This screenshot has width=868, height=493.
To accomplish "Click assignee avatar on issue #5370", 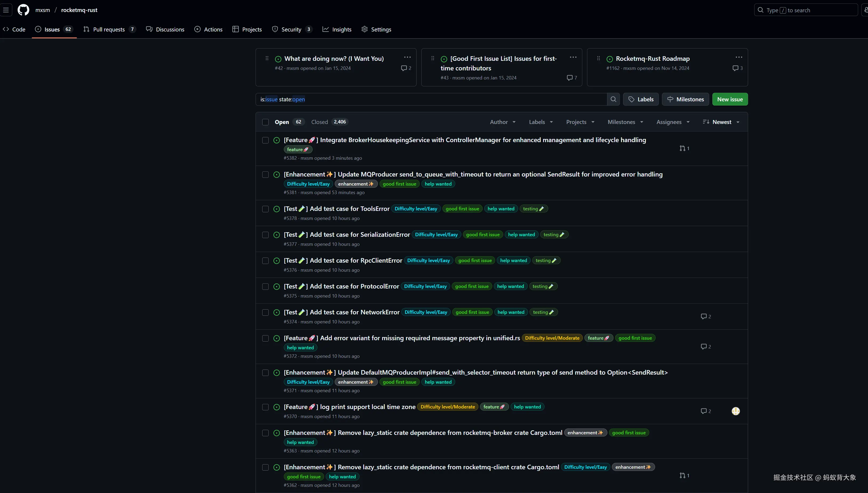I will click(736, 411).
